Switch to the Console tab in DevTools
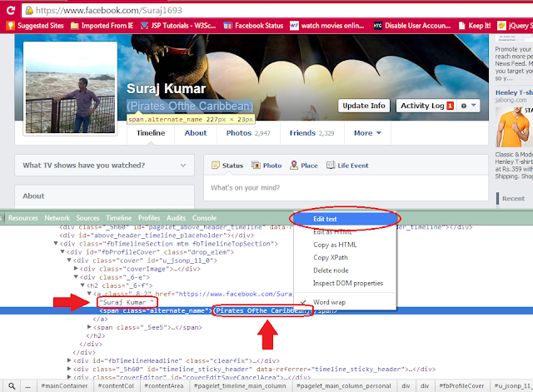 [204, 218]
